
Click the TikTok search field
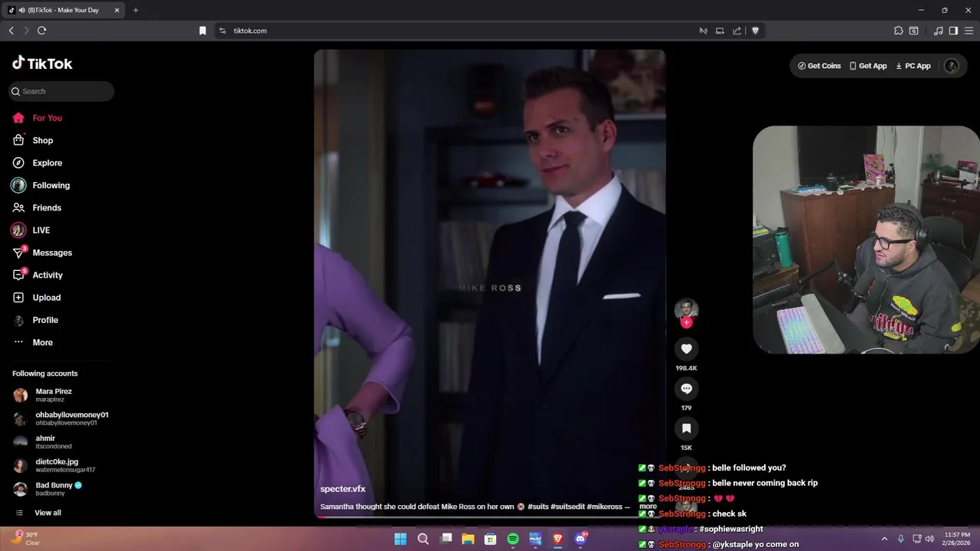pos(61,91)
